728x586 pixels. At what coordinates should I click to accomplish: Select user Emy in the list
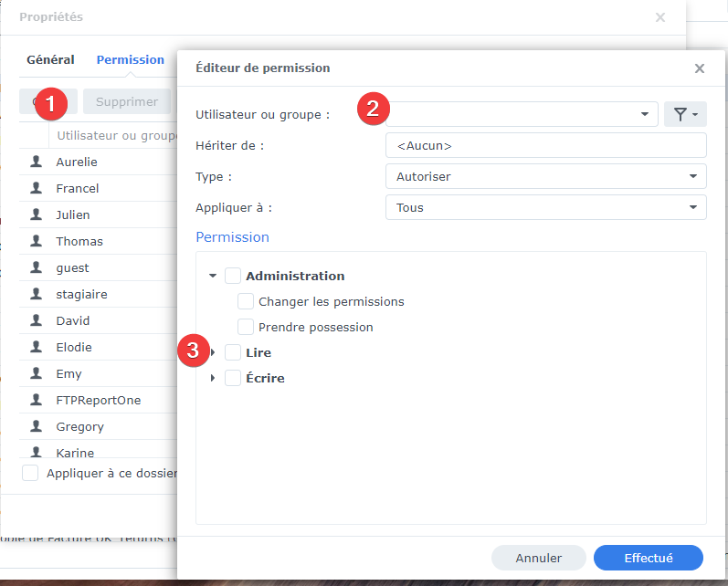(x=98, y=373)
